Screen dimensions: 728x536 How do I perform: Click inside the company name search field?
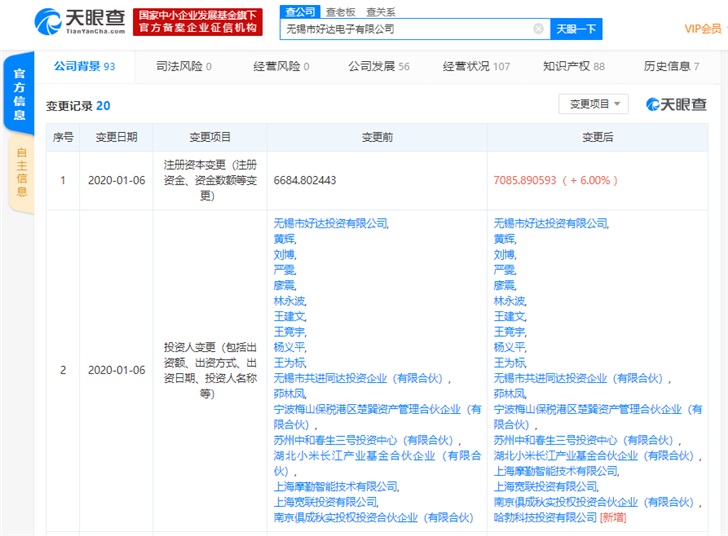point(405,29)
